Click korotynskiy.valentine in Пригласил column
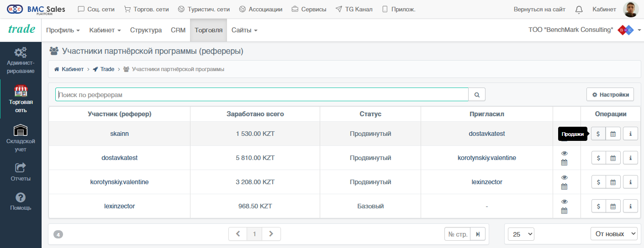Screen dimensions: 644x248 pyautogui.click(x=487, y=158)
